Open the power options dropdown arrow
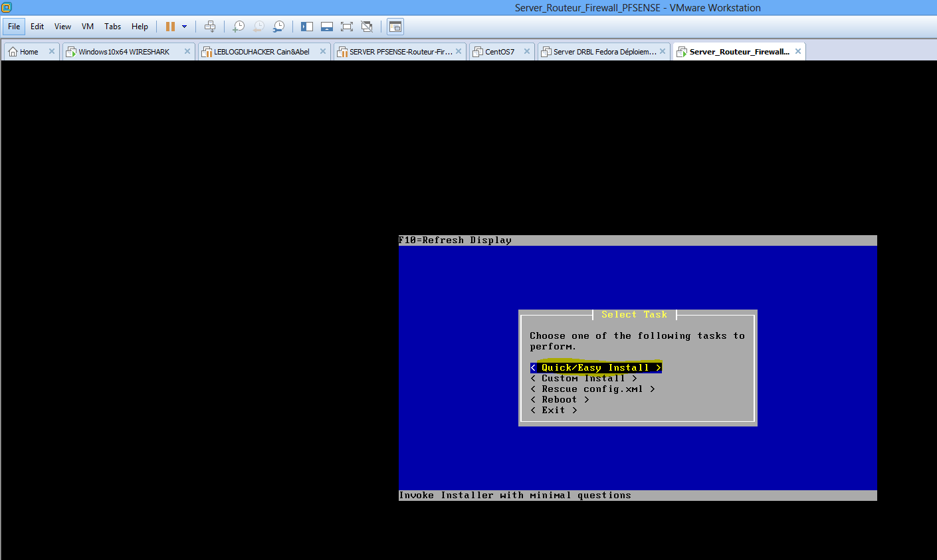The image size is (937, 560). [184, 27]
